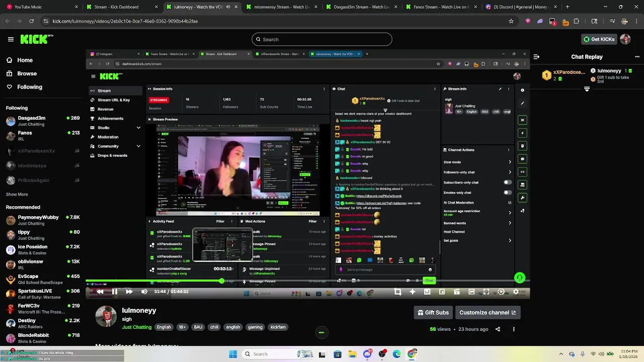Open Dasgasd3m in Following list

[43, 121]
